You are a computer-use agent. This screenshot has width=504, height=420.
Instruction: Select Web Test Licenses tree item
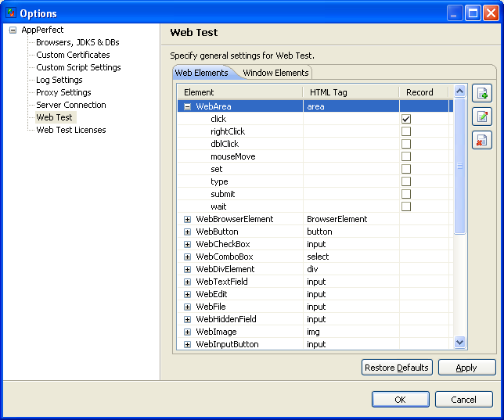coord(70,130)
